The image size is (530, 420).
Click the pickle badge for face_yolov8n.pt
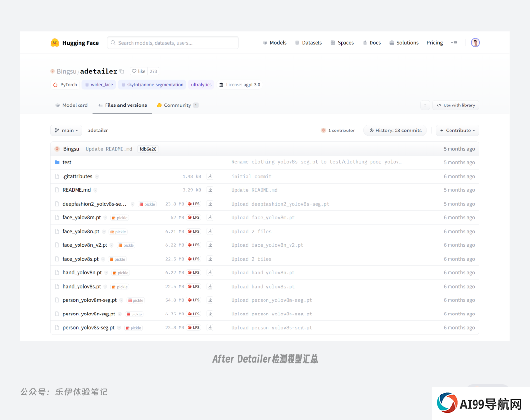point(118,232)
